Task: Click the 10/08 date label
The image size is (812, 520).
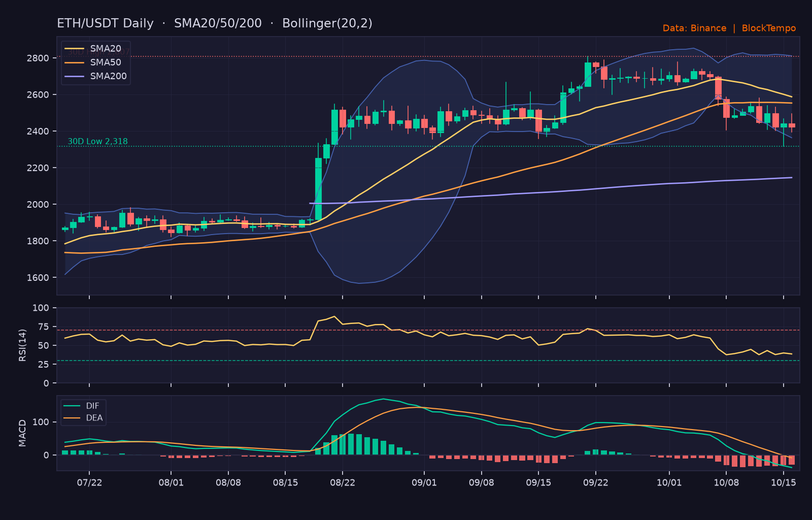Action: coord(726,482)
